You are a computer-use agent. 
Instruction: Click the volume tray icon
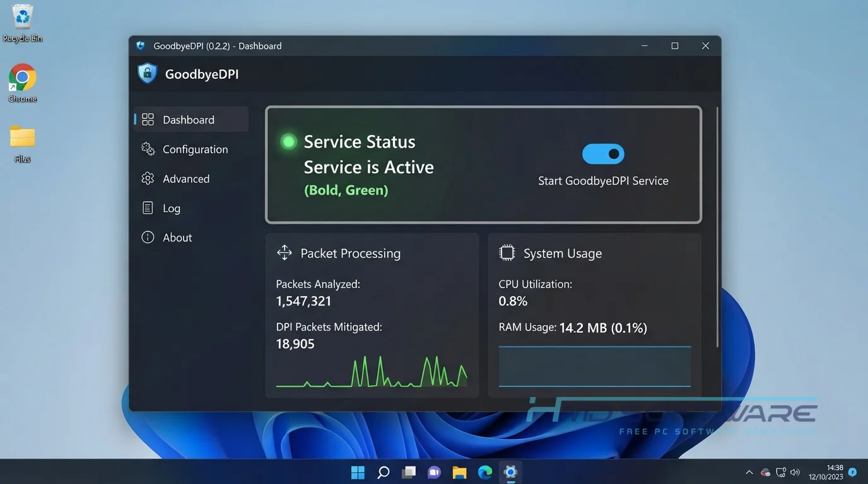coord(795,472)
